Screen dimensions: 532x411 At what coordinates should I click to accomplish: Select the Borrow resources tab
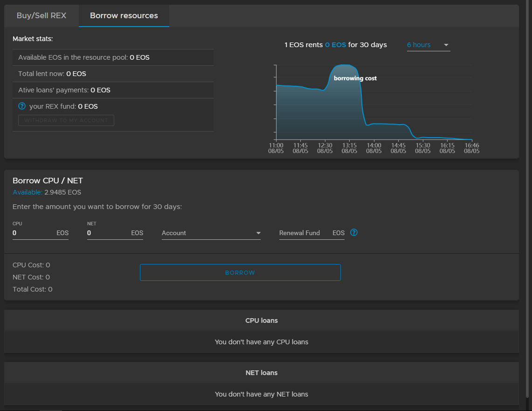tap(124, 15)
